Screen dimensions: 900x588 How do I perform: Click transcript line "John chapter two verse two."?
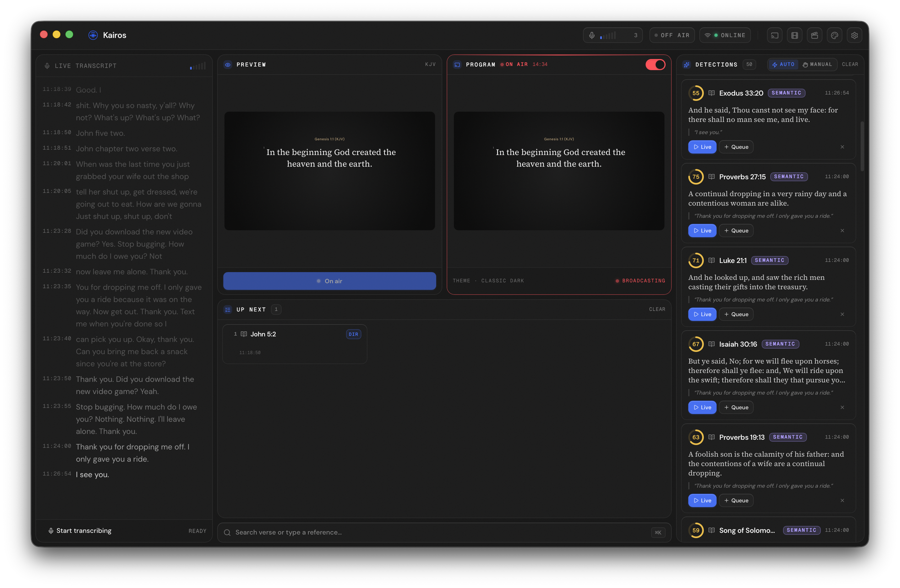coord(126,149)
